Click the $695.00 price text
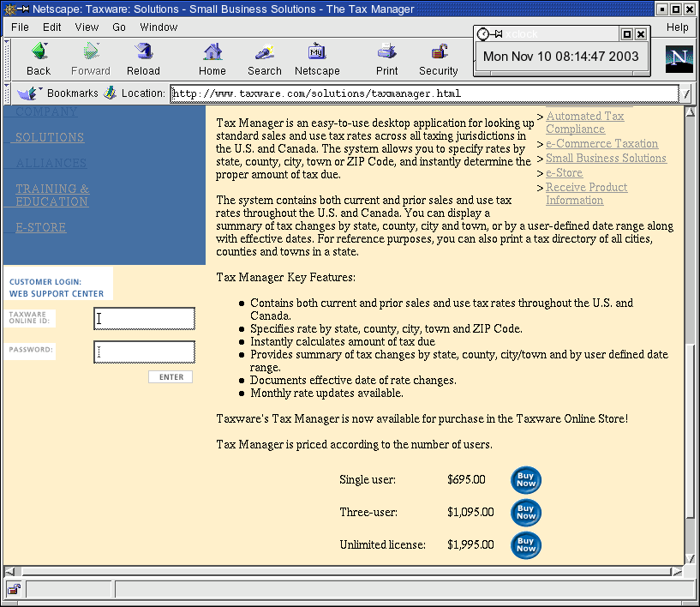 [x=466, y=480]
